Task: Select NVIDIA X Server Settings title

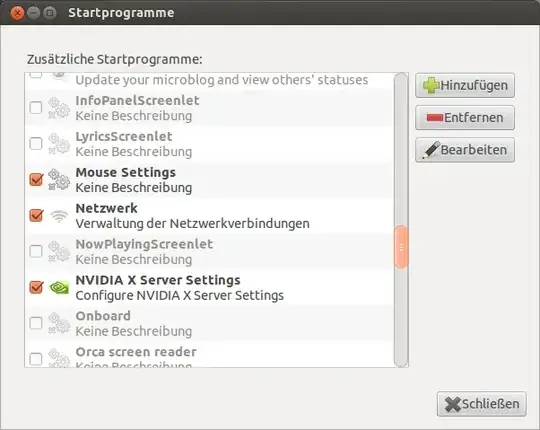Action: [x=158, y=280]
